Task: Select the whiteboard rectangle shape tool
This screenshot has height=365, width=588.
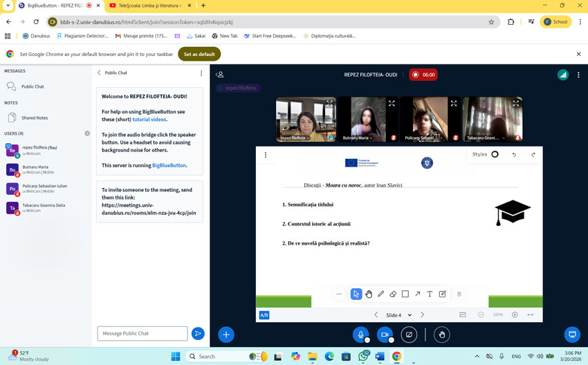Action: pyautogui.click(x=405, y=294)
